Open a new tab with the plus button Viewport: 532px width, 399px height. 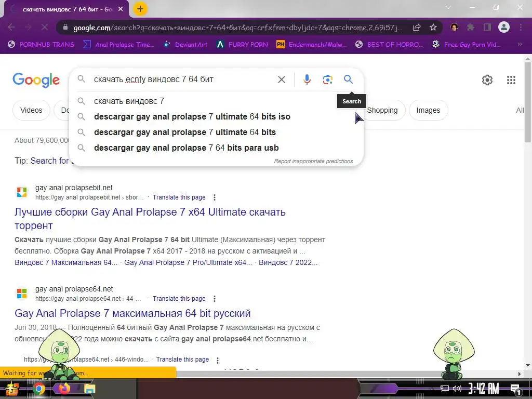(140, 9)
